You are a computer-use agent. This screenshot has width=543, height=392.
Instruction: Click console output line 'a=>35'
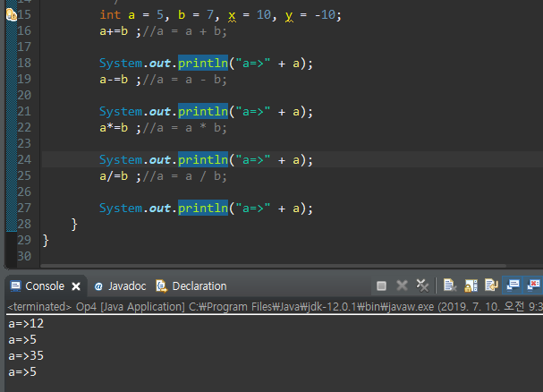tap(26, 356)
